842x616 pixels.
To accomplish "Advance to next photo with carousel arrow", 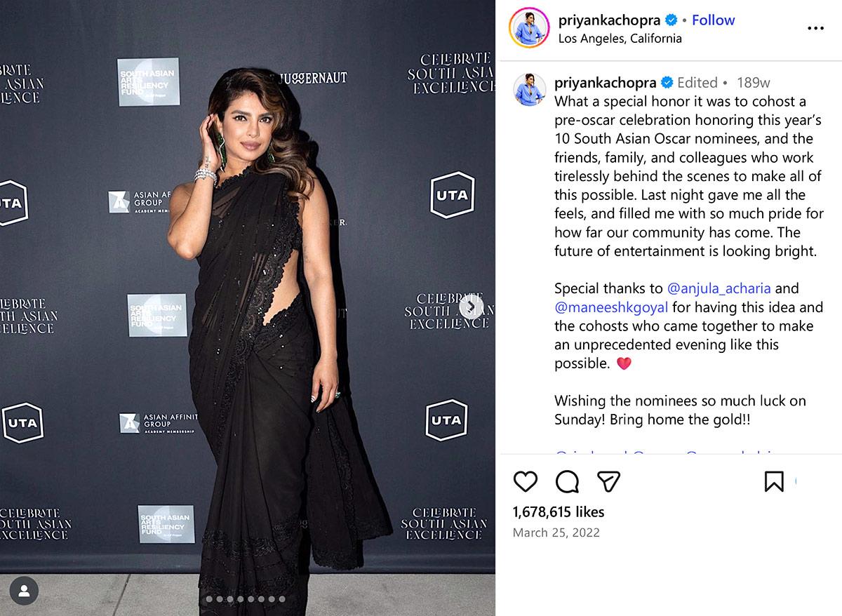I will click(472, 307).
